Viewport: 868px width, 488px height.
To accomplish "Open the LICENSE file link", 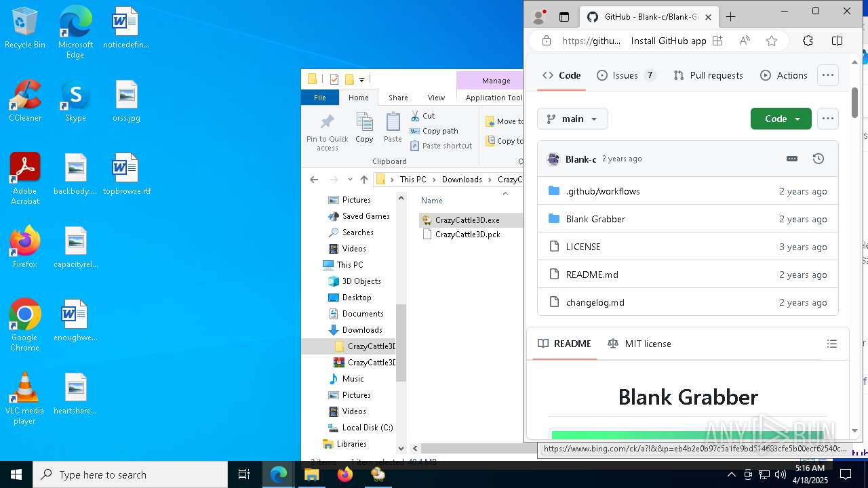I will point(583,247).
